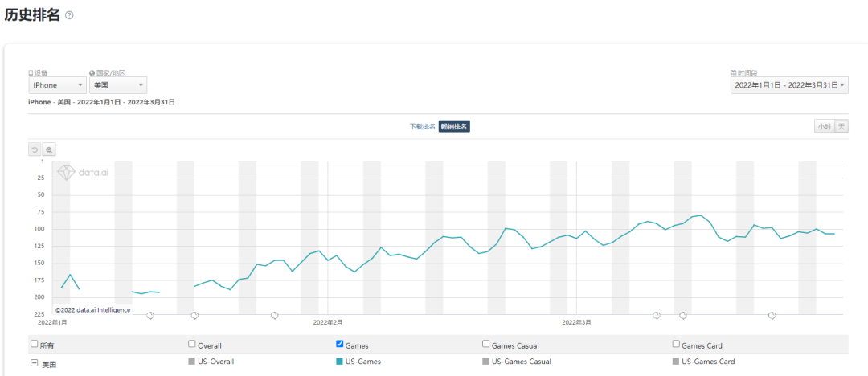The width and height of the screenshot is (868, 376).
Task: Select the 天 granularity button
Action: click(841, 127)
